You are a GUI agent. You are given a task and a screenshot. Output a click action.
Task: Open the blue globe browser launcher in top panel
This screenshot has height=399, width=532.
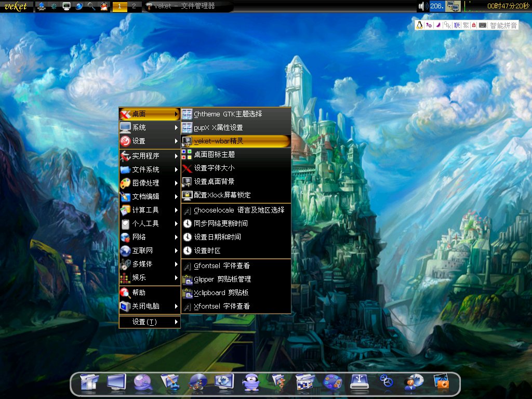pyautogui.click(x=79, y=6)
